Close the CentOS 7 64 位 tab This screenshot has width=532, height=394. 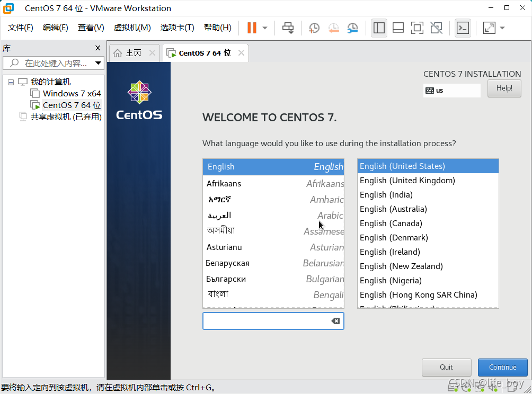coord(241,53)
